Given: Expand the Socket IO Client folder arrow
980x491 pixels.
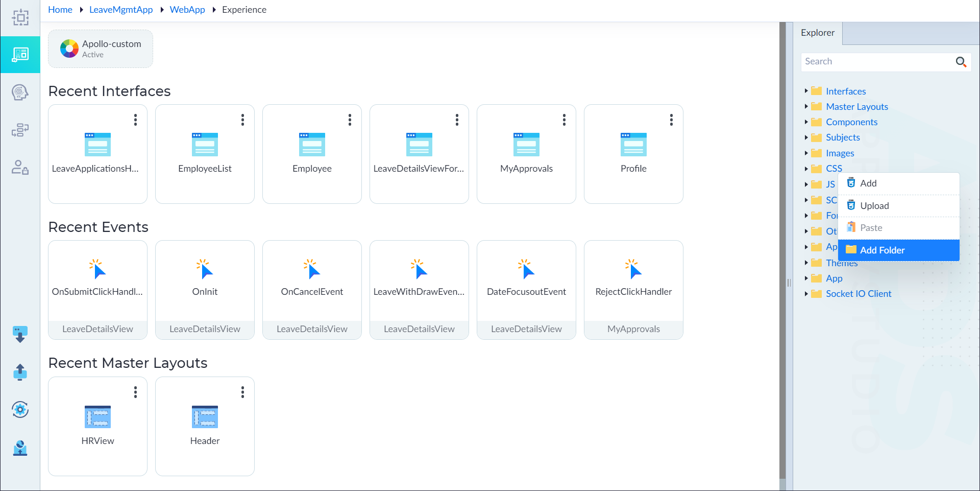Looking at the screenshot, I should (x=806, y=294).
